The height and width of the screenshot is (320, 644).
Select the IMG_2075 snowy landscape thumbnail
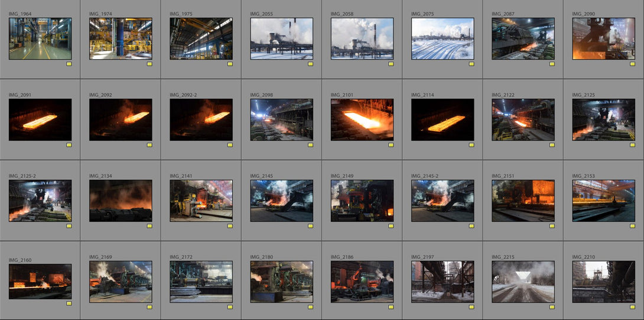tap(443, 38)
